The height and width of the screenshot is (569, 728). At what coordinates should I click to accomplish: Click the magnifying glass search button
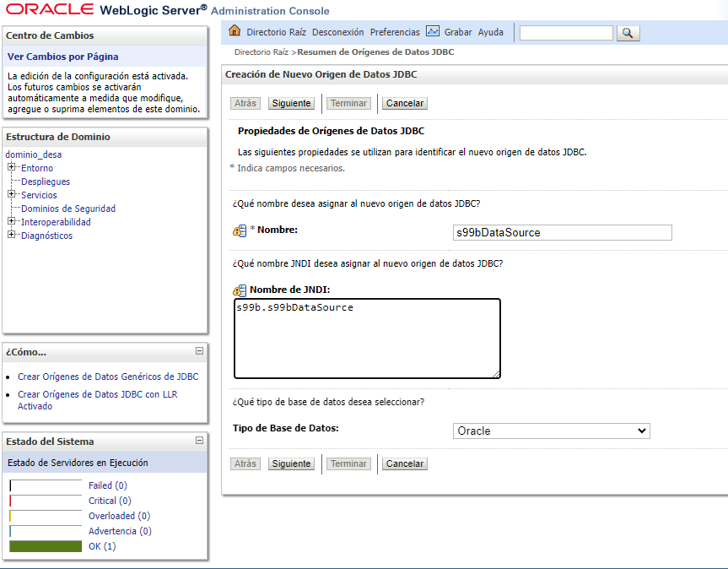628,33
